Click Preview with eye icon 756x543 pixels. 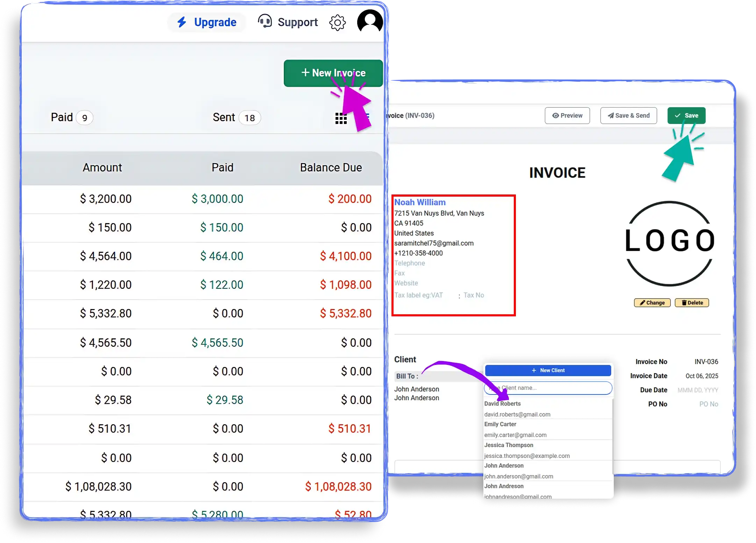click(x=567, y=116)
